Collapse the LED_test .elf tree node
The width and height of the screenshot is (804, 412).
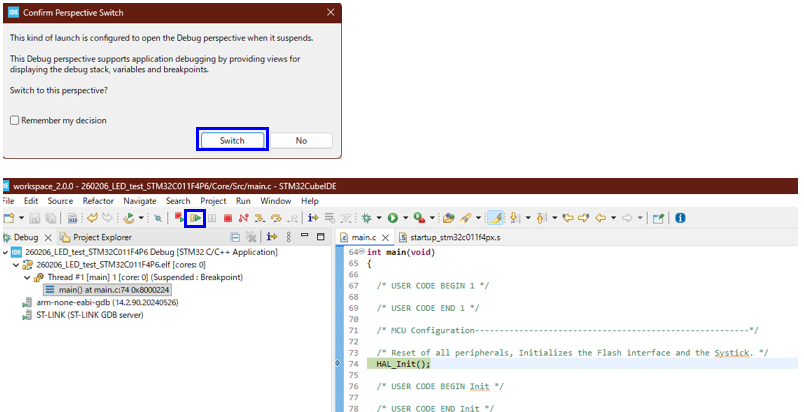[x=16, y=264]
